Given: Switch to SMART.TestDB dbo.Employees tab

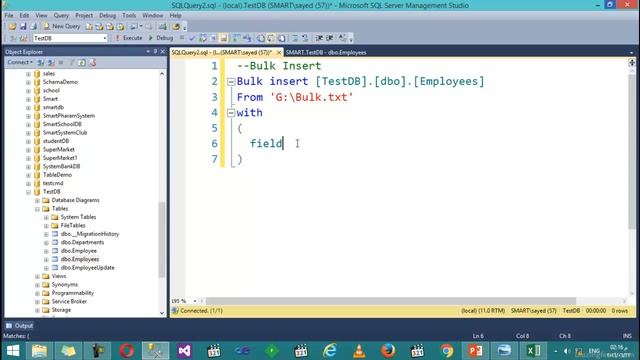Looking at the screenshot, I should 326,52.
